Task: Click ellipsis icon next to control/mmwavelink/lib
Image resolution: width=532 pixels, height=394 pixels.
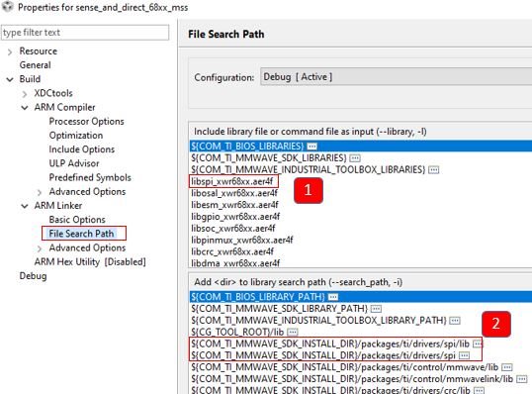Action: (521, 379)
